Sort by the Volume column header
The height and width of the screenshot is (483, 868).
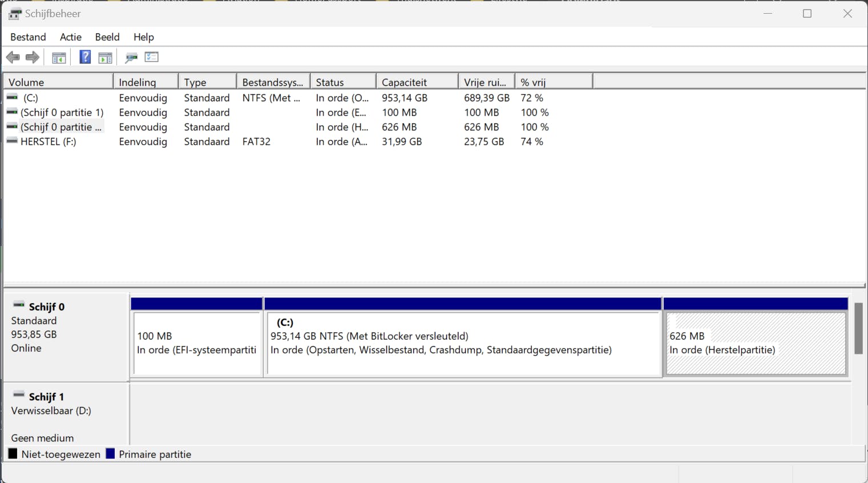[58, 82]
